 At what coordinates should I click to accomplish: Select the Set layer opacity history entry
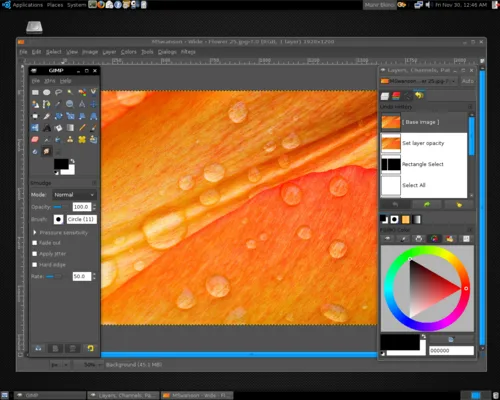click(x=423, y=143)
